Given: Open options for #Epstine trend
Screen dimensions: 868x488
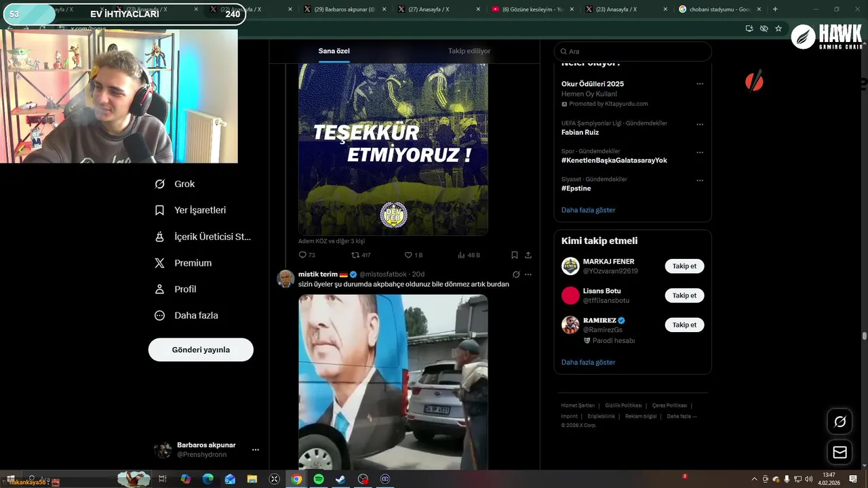Looking at the screenshot, I should [x=700, y=181].
